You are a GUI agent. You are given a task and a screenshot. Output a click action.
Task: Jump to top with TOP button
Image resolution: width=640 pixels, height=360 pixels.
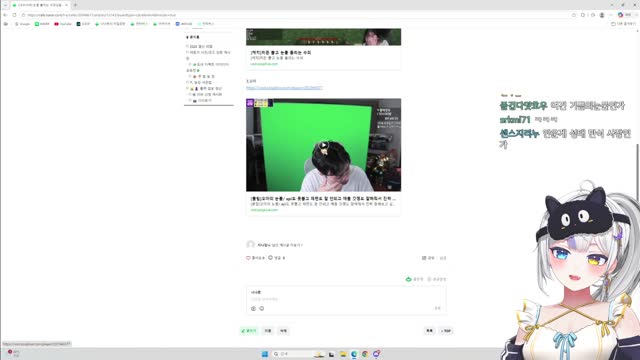tap(446, 331)
